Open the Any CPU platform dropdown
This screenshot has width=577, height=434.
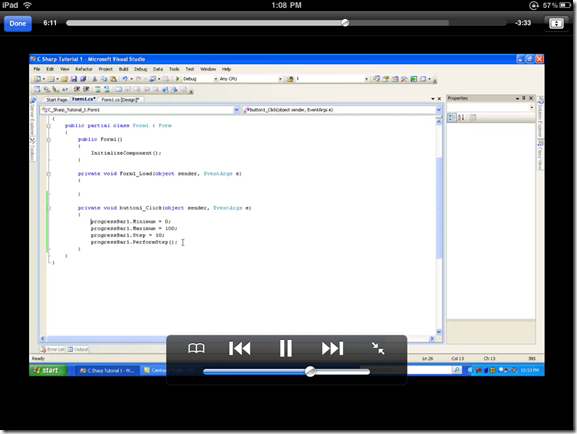[x=280, y=79]
